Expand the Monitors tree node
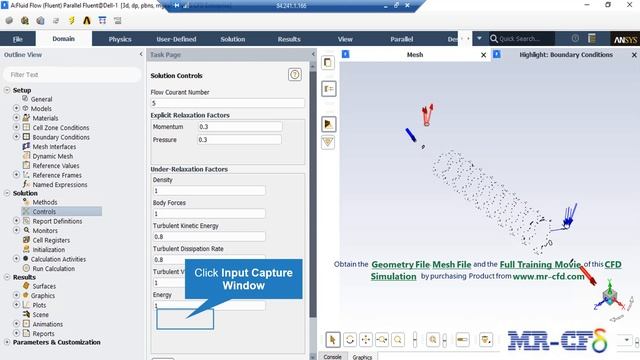Viewport: 640px width, 360px height. [16, 230]
